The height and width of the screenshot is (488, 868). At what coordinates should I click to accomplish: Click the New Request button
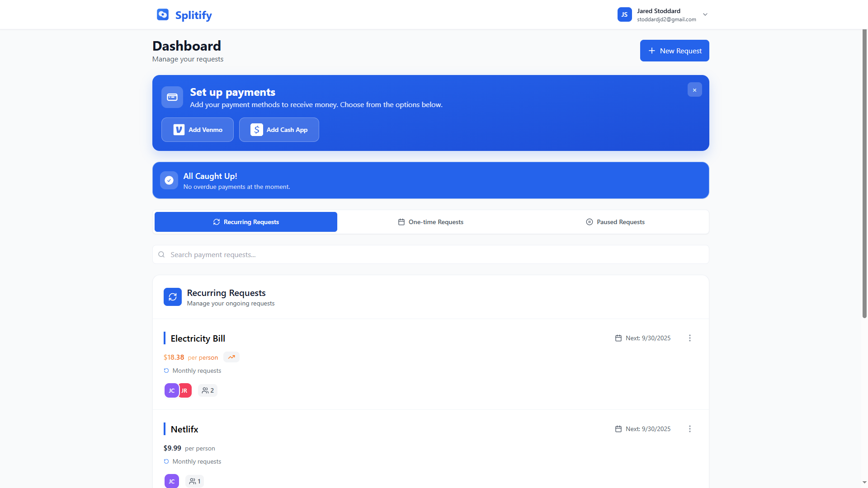pyautogui.click(x=674, y=51)
